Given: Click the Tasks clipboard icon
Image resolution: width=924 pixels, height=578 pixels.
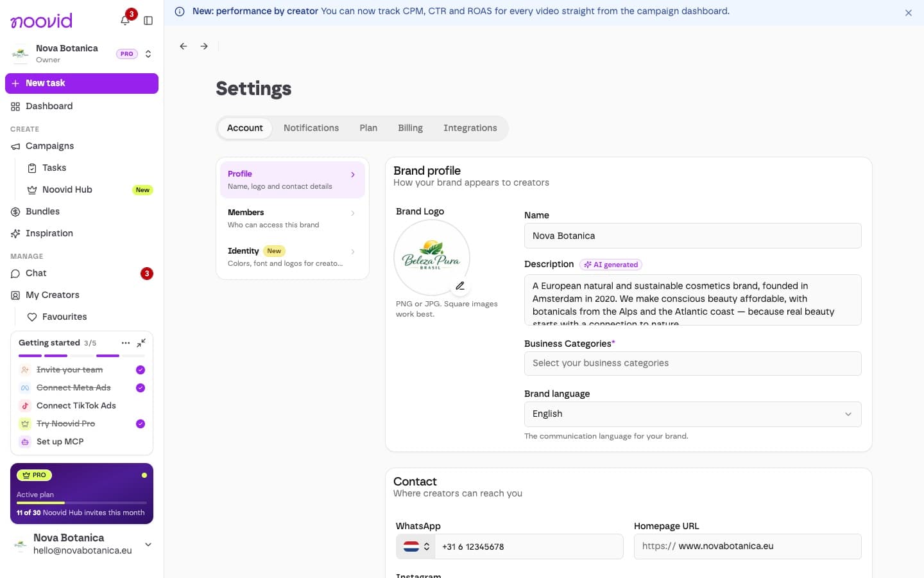Looking at the screenshot, I should 32,168.
